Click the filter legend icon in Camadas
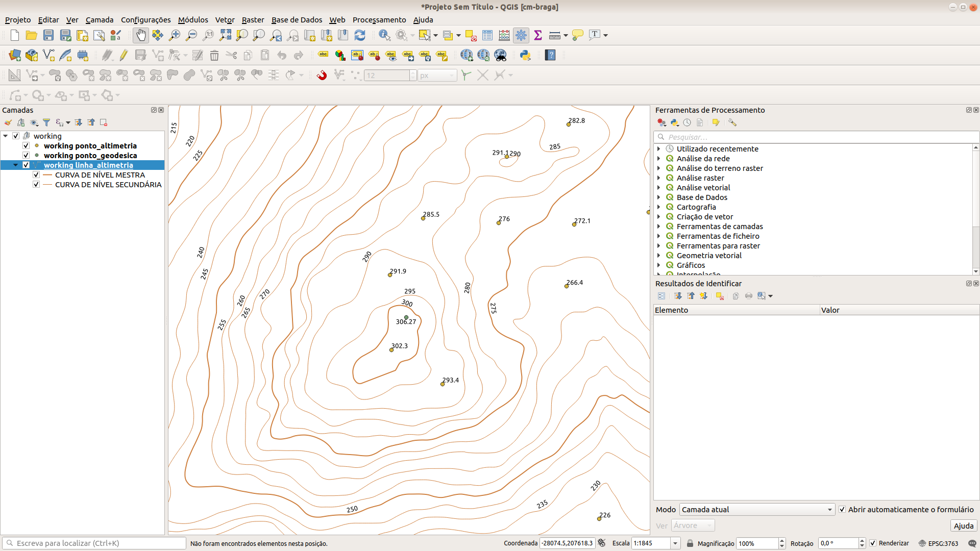The height and width of the screenshot is (551, 980). click(x=46, y=122)
